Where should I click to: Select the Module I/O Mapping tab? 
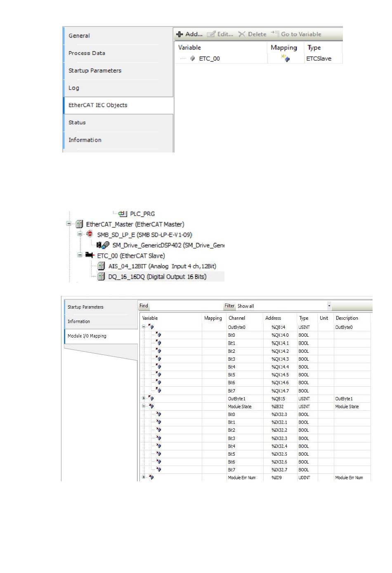pos(87,336)
